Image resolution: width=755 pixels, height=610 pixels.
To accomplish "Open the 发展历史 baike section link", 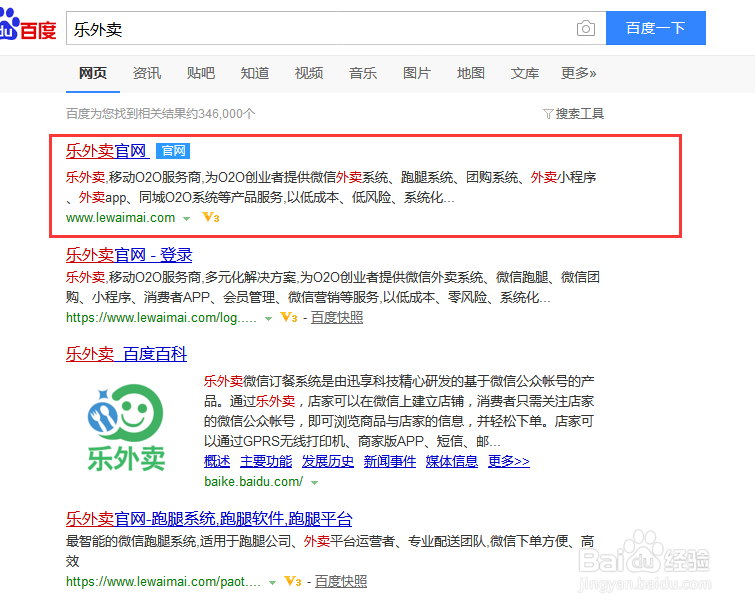I will pos(328,461).
